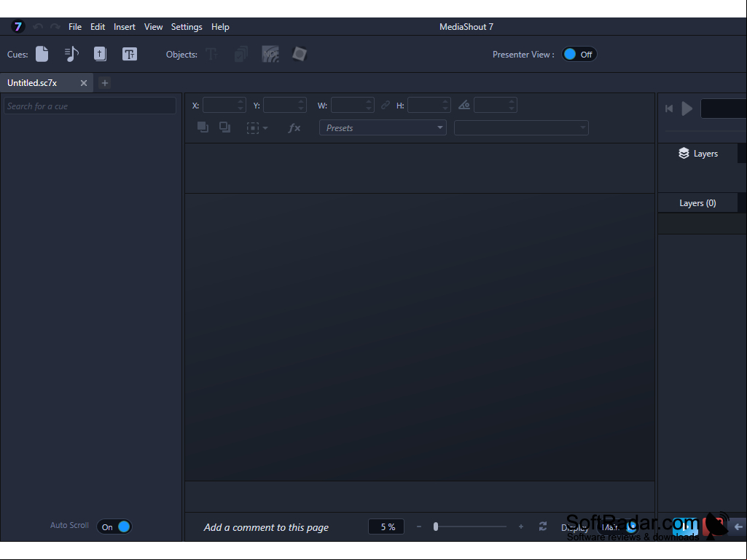Open the Help menu

coord(220,27)
